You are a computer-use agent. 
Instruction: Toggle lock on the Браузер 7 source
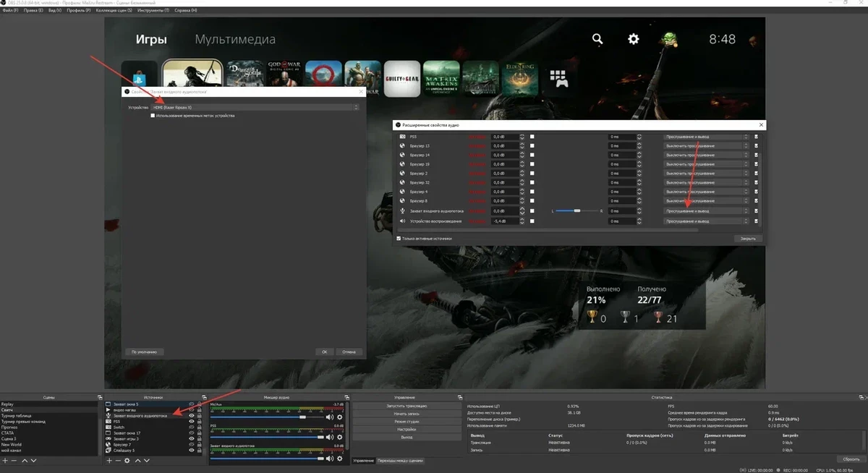click(x=199, y=445)
